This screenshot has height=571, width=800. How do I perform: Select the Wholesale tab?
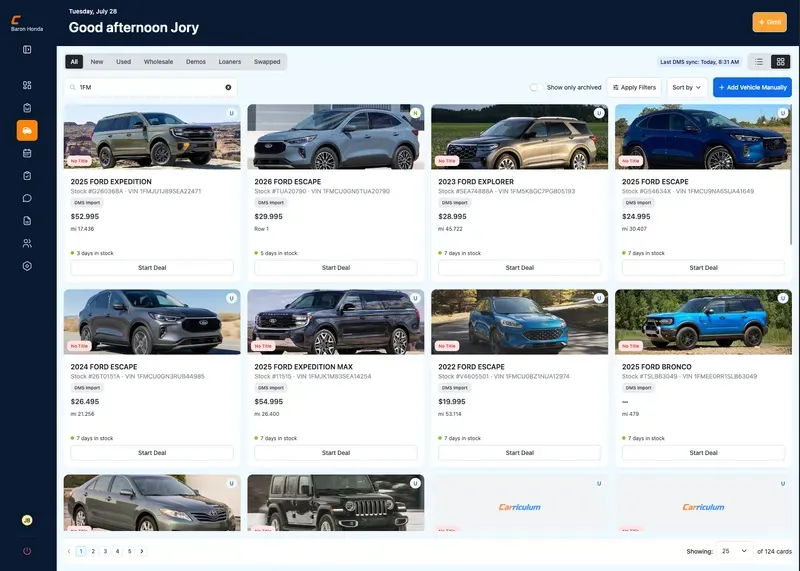(x=158, y=62)
